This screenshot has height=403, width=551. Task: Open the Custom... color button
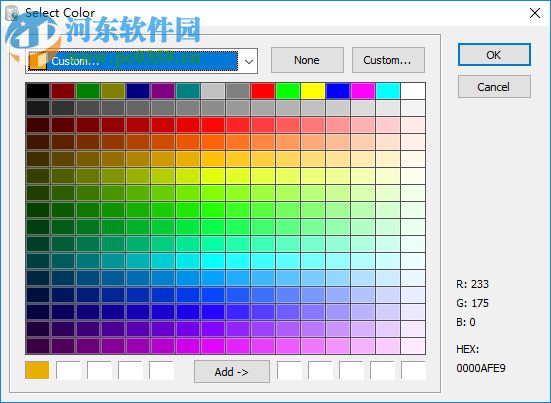[388, 60]
